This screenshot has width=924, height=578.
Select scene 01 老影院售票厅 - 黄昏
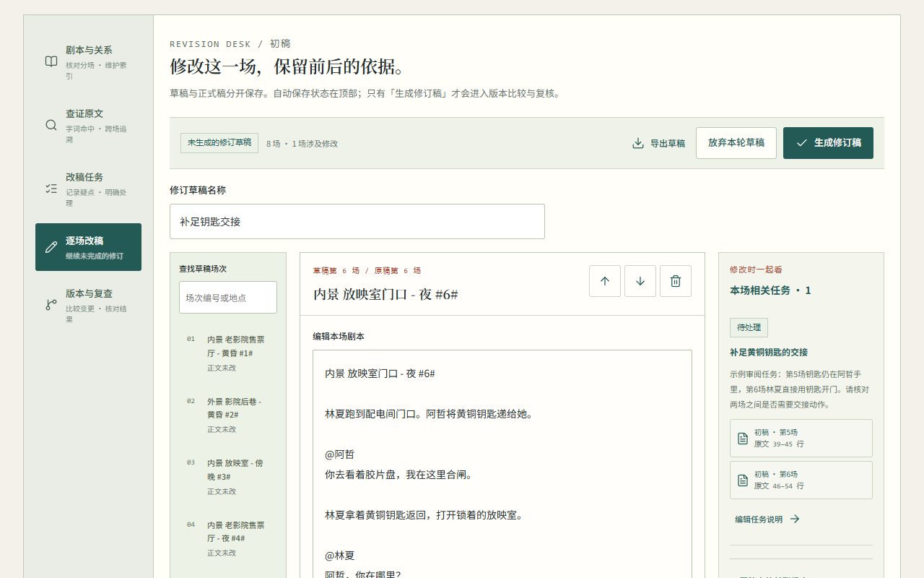[x=228, y=353]
